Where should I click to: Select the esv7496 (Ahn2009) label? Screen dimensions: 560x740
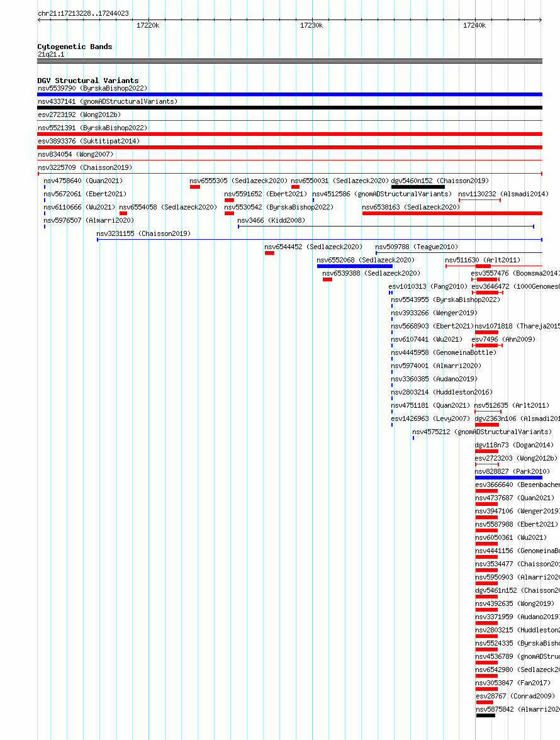pyautogui.click(x=503, y=339)
